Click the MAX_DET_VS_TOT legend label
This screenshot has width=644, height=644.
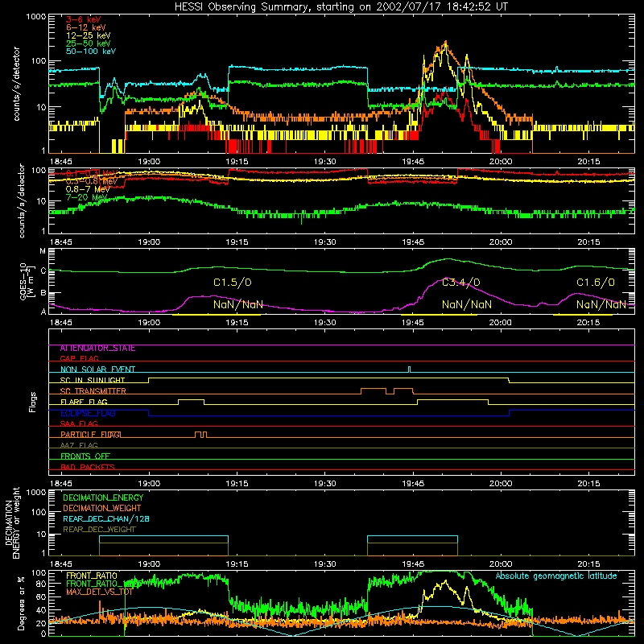99,592
